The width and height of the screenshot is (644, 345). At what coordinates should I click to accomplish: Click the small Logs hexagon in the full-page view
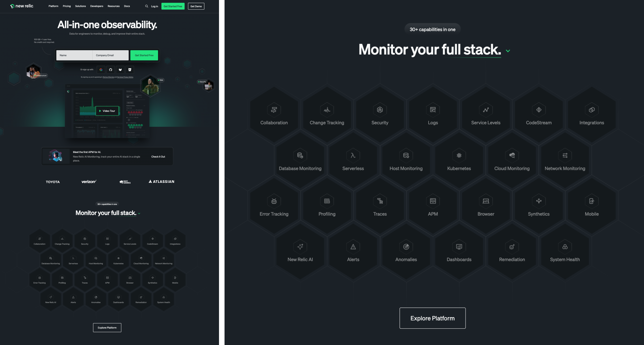click(x=107, y=241)
